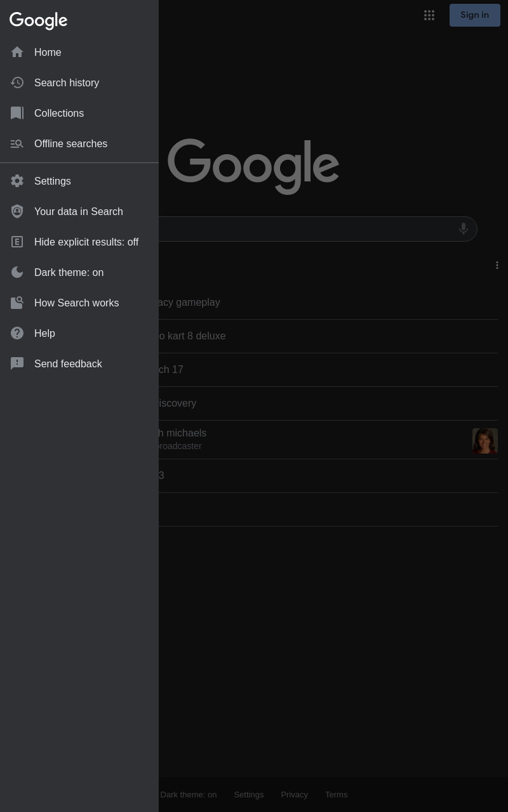Viewport: 508px width, 812px height.
Task: Switch the Dark theme: on footer link
Action: [x=188, y=794]
